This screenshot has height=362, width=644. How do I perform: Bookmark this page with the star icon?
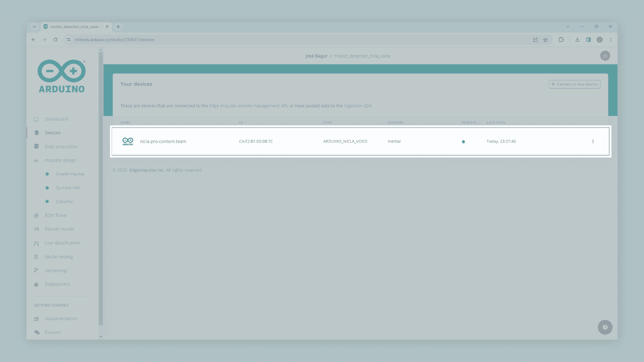pyautogui.click(x=545, y=40)
